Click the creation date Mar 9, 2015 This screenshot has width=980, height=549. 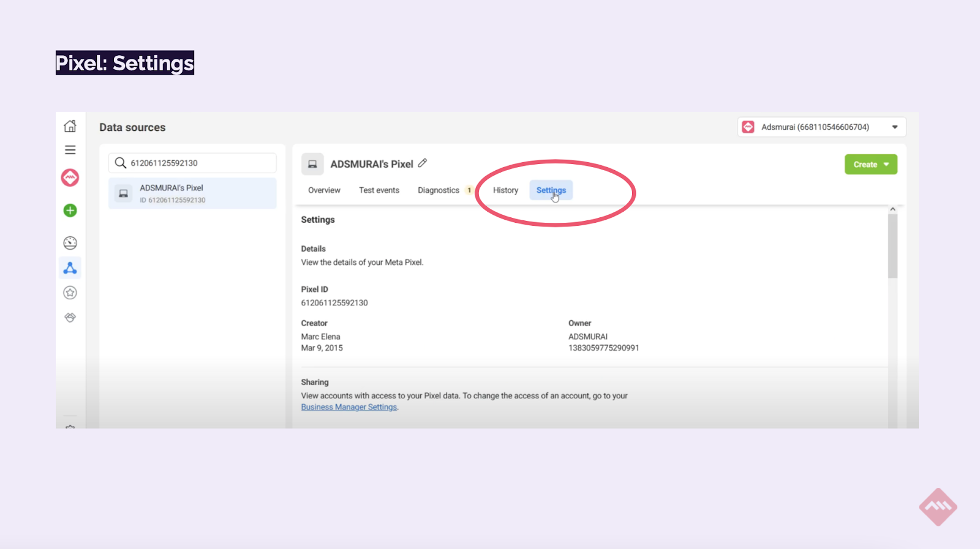pos(322,348)
